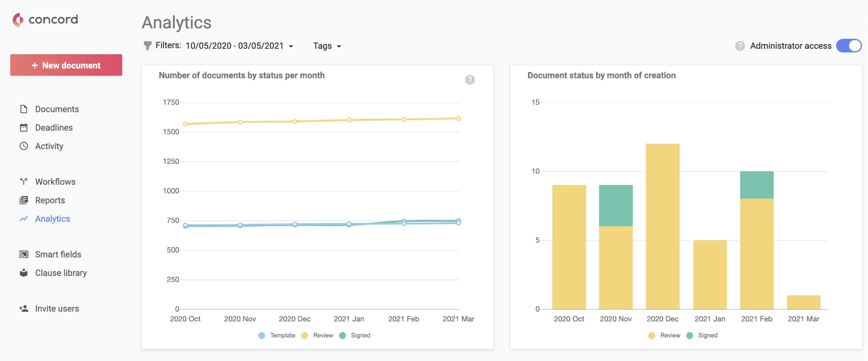Click the Activity clock icon
Screen dimensions: 868x361
click(23, 146)
